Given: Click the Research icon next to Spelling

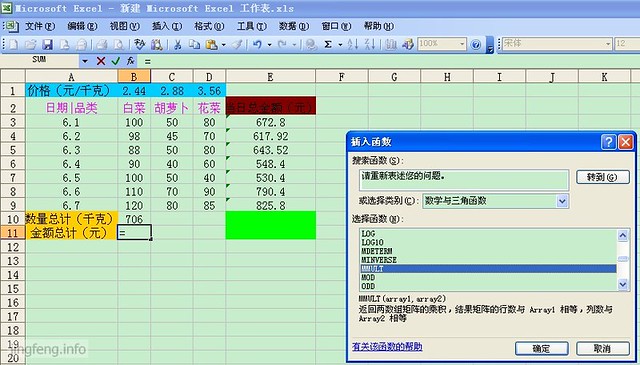Looking at the screenshot, I should 156,44.
